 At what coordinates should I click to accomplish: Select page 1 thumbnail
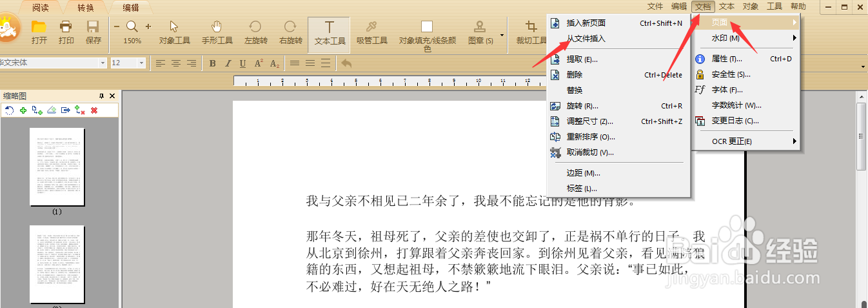[x=57, y=167]
